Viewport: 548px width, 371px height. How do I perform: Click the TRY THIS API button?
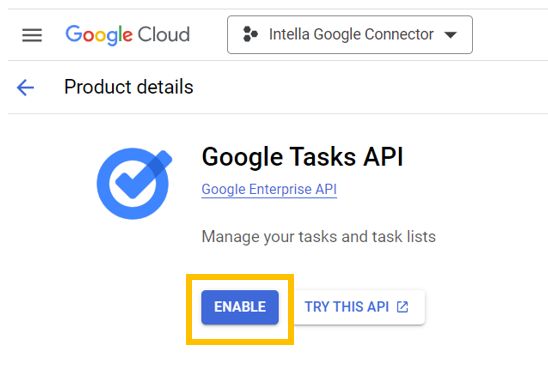click(x=359, y=307)
